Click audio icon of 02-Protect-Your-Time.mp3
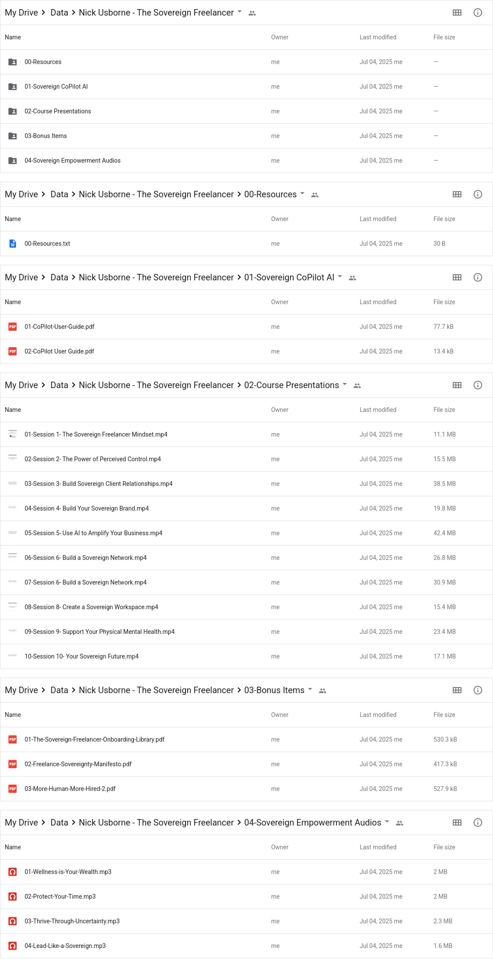This screenshot has width=493, height=980. tap(13, 896)
